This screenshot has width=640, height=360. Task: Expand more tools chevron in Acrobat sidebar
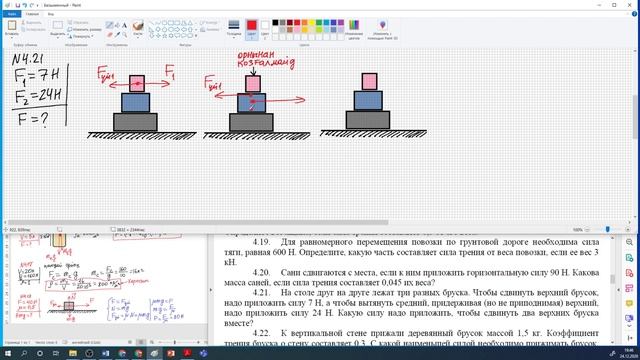[629, 326]
